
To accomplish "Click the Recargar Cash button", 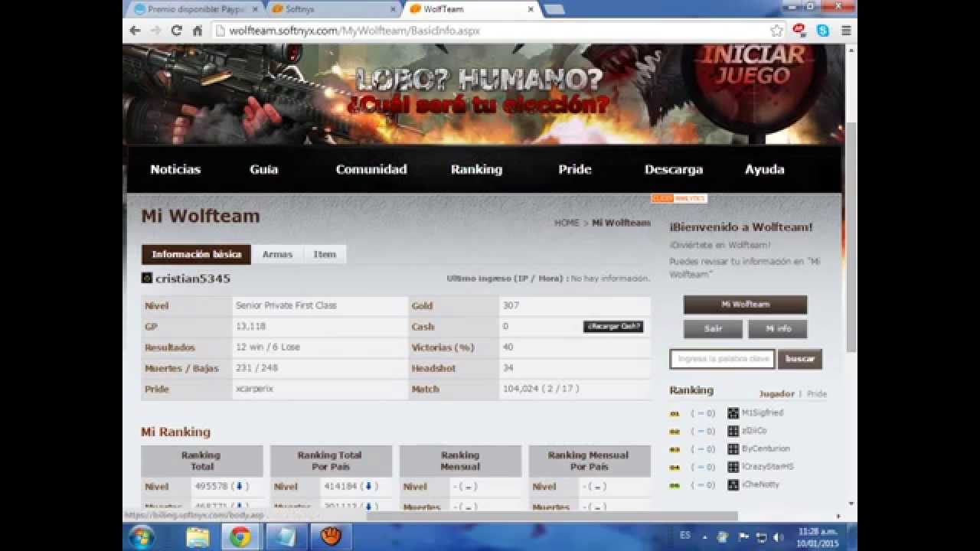I will 613,326.
